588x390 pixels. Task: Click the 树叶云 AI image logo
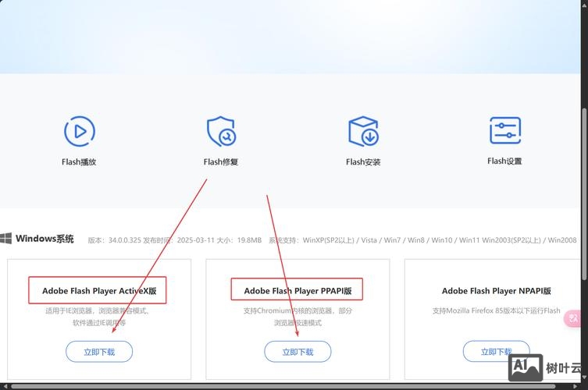click(x=526, y=367)
